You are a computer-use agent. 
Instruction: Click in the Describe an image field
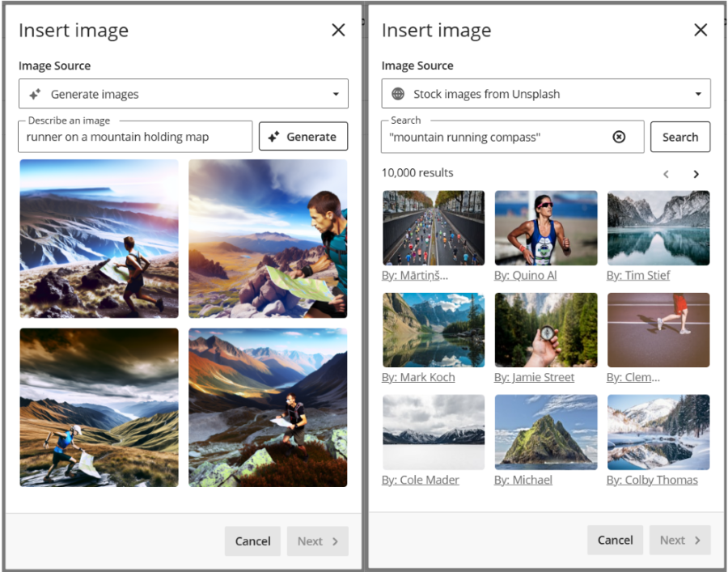pos(135,137)
